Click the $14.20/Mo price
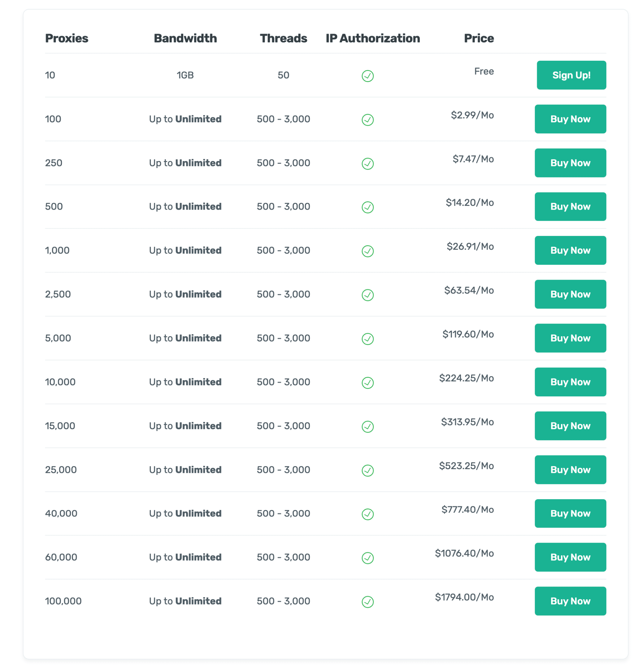This screenshot has width=634, height=672. pos(470,203)
